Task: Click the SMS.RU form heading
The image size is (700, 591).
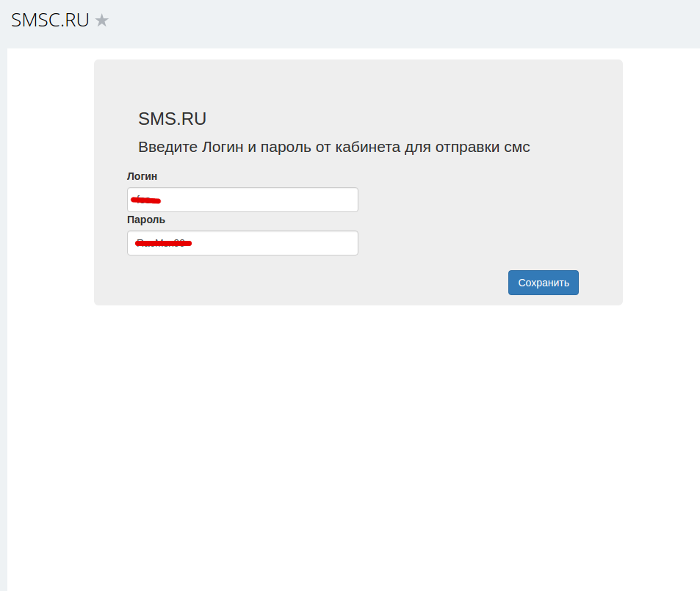Action: tap(173, 119)
